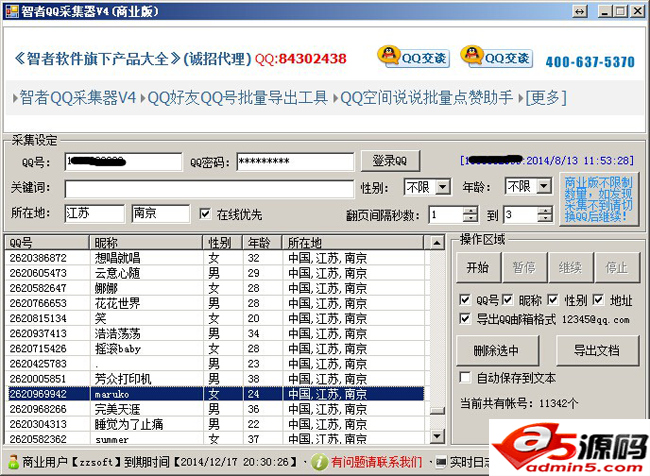650x476 pixels.
Task: Open 智者QQ采集器V4 link
Action: tap(78, 98)
